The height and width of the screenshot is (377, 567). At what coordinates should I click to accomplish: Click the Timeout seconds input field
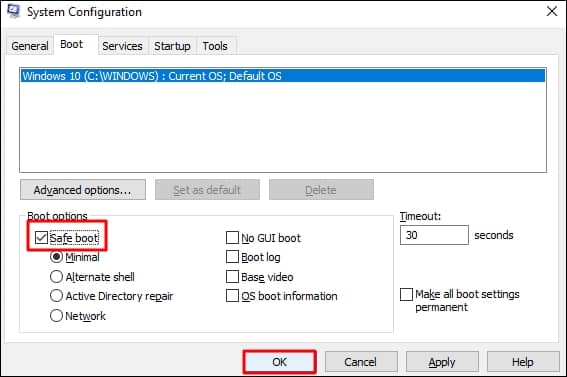[x=434, y=235]
